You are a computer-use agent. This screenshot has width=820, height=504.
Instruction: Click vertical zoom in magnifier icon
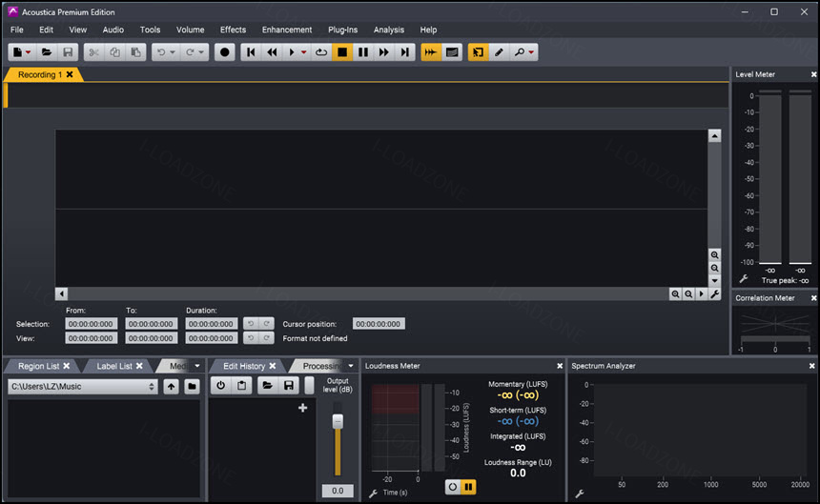point(714,255)
